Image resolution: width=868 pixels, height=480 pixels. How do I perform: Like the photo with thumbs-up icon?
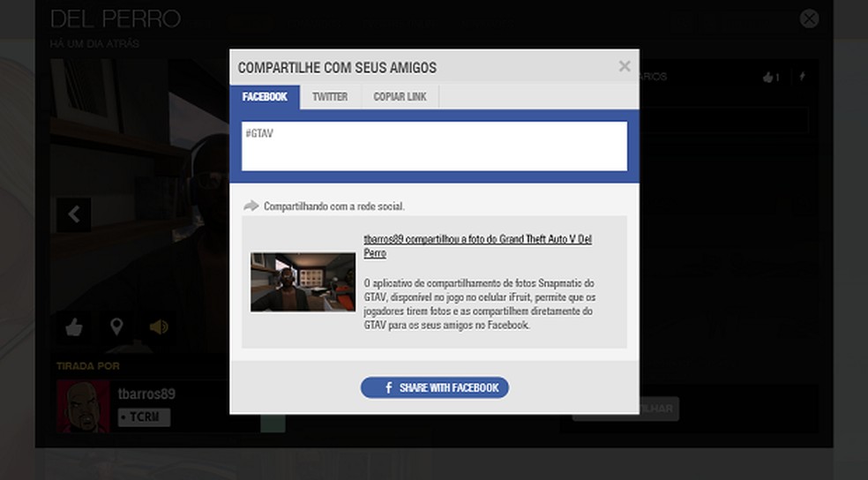click(x=74, y=327)
